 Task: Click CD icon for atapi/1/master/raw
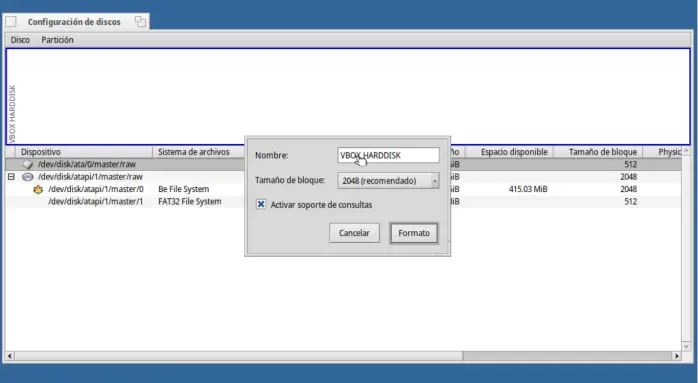tap(28, 177)
